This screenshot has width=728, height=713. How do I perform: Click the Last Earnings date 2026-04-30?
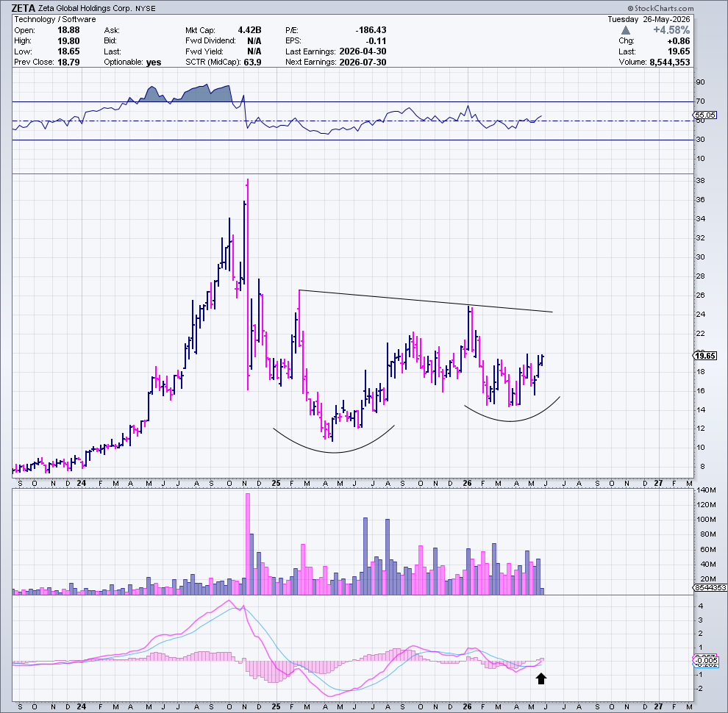pyautogui.click(x=363, y=51)
